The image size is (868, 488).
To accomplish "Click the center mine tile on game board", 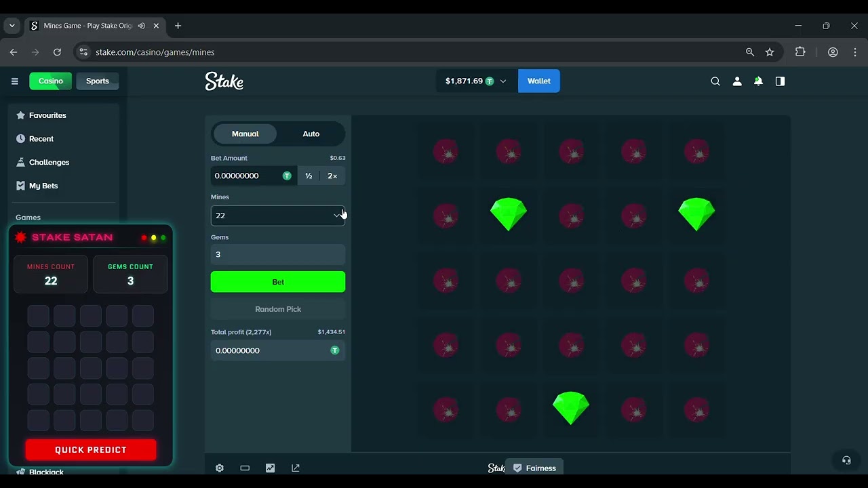I will [x=571, y=281].
